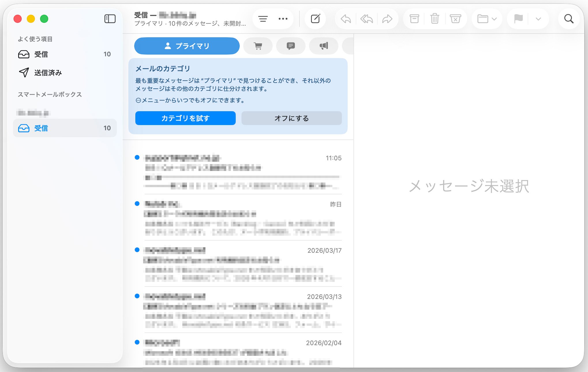Compose a new message
The height and width of the screenshot is (372, 588).
pyautogui.click(x=315, y=18)
